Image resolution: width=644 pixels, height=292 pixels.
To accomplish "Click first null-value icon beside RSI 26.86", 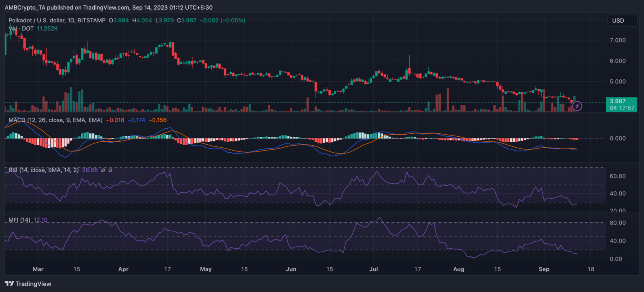I will pos(103,170).
